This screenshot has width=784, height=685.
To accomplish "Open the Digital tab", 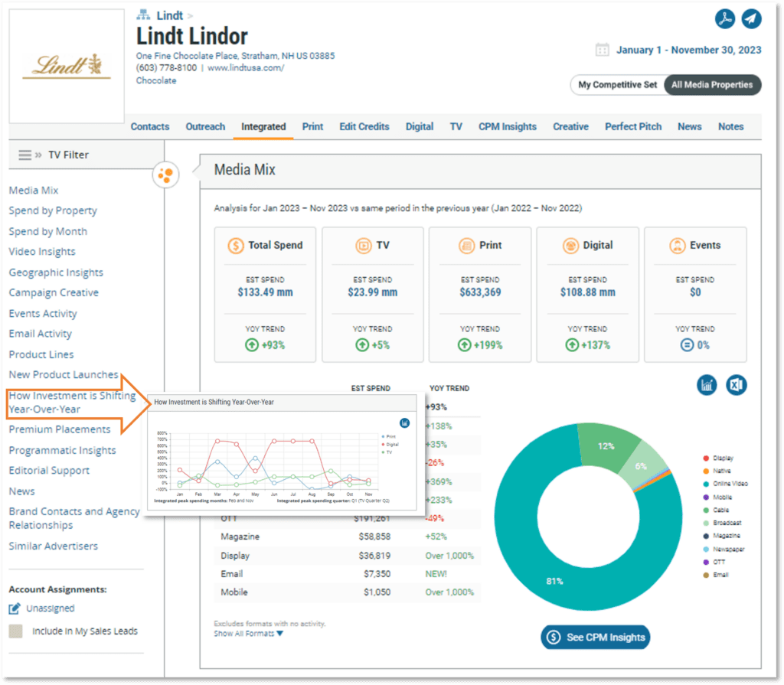I will [420, 127].
